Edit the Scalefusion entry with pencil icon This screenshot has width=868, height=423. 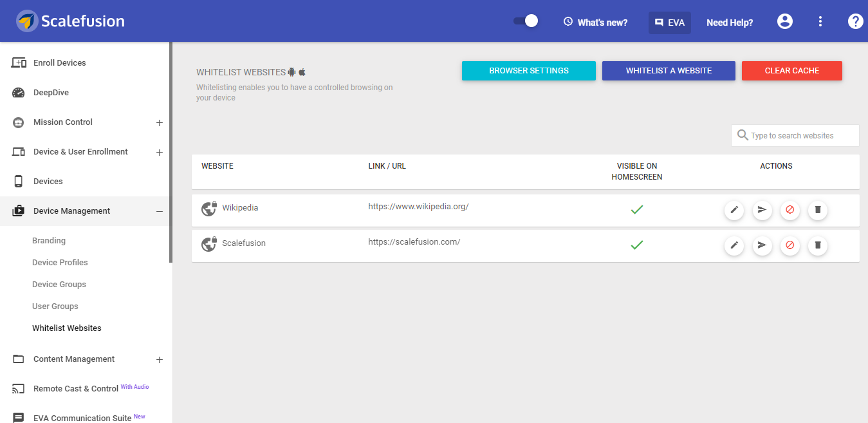click(x=734, y=245)
